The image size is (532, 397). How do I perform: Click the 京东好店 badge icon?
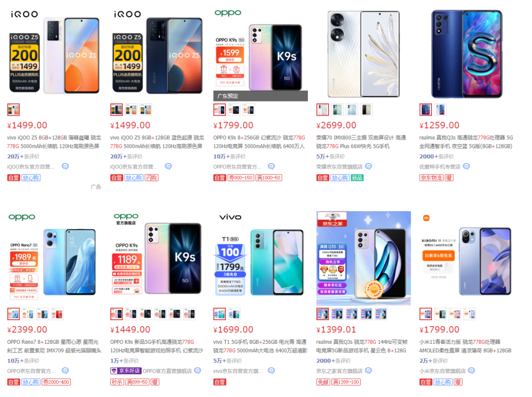click(x=114, y=371)
